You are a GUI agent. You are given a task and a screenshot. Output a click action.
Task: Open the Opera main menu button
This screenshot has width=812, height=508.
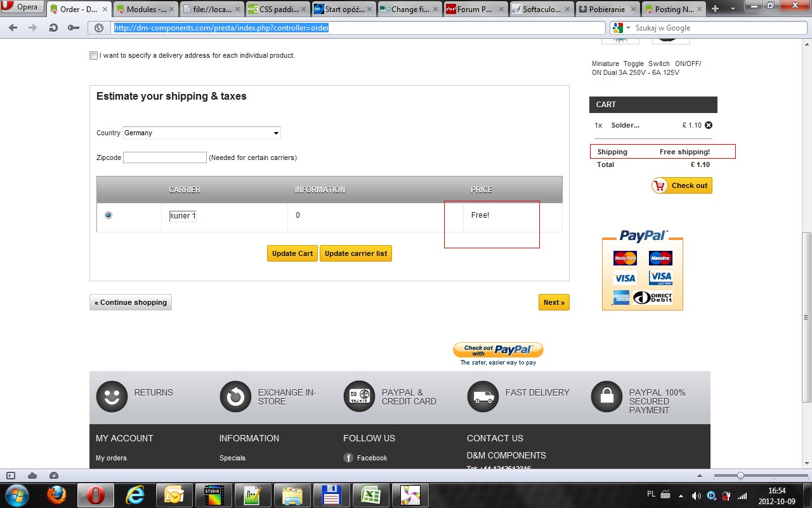pos(22,8)
